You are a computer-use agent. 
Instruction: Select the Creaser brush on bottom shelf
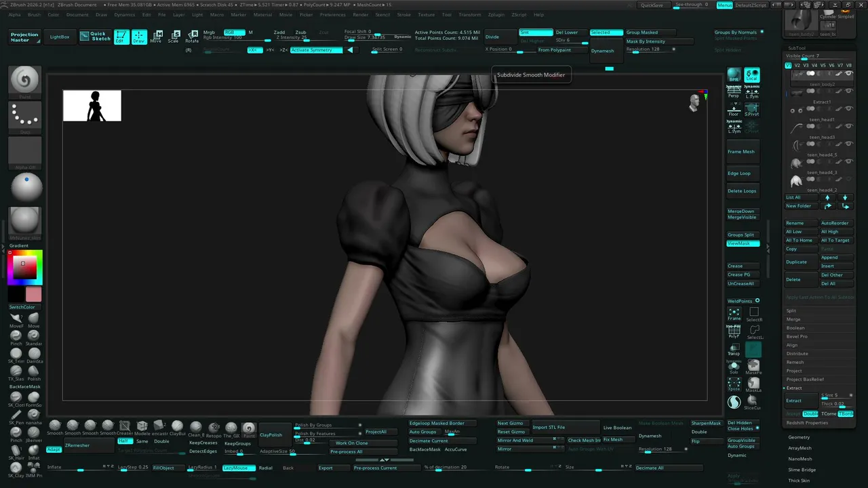coord(125,428)
